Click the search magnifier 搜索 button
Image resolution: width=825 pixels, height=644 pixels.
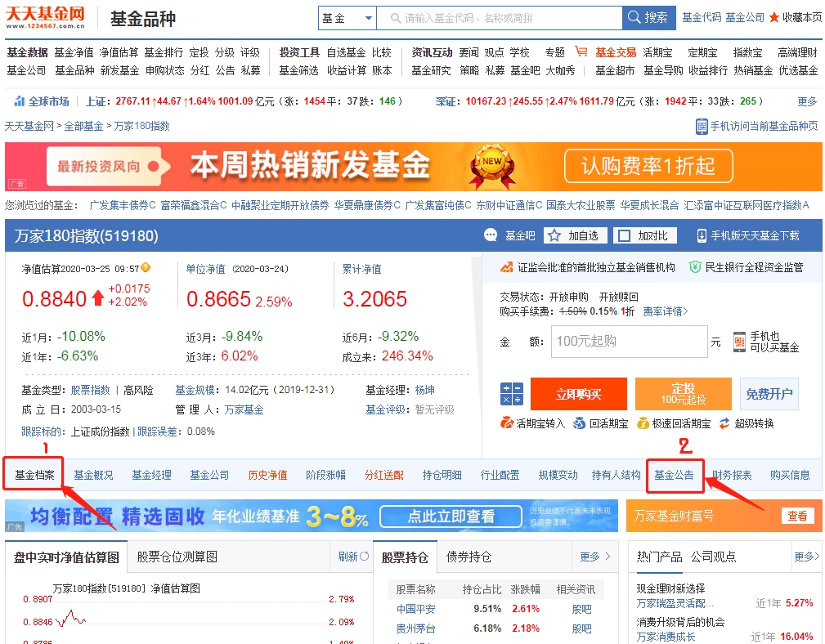[648, 18]
